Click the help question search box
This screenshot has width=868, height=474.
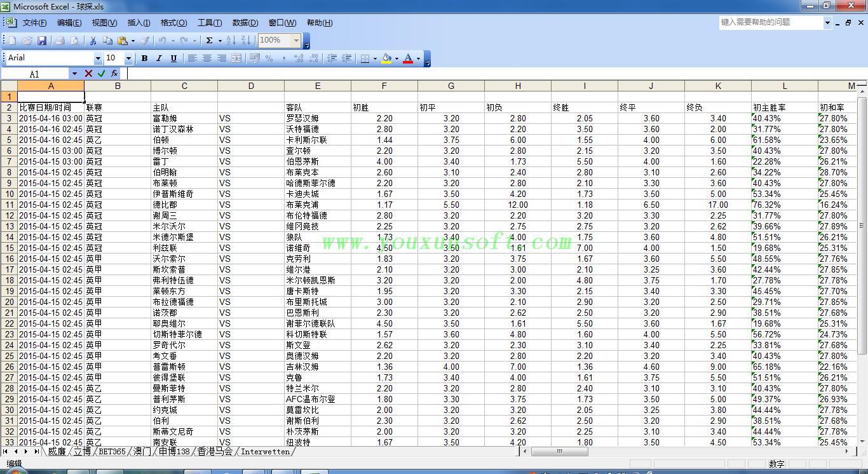pyautogui.click(x=771, y=22)
